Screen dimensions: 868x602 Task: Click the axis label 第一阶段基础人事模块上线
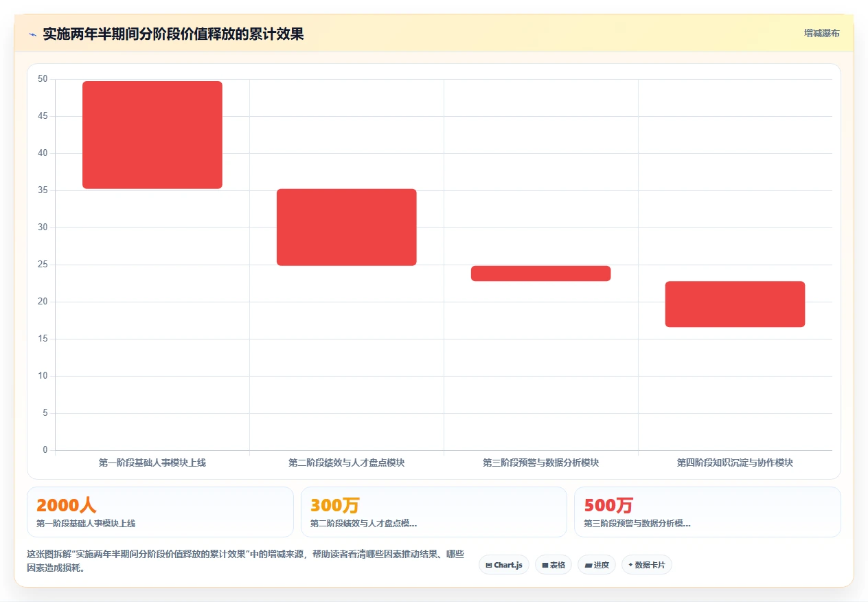click(x=152, y=462)
